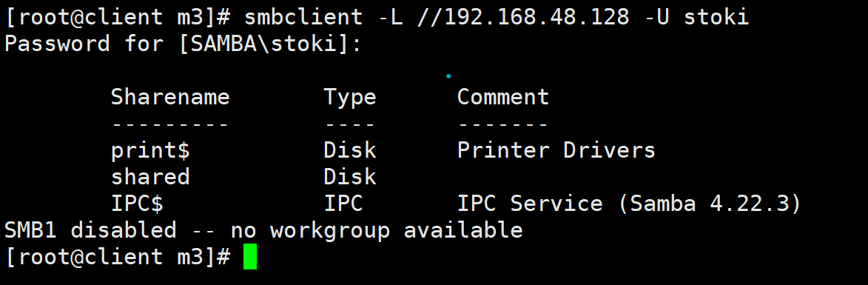
Task: Click the IPC$ share name
Action: pos(138,204)
